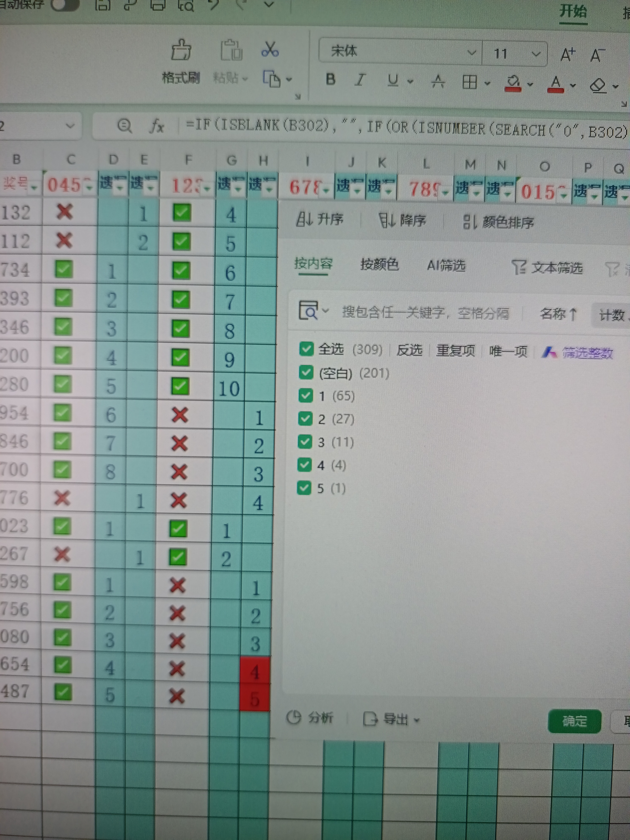Click the color sort (颜色排序) option
This screenshot has width=630, height=840.
coord(499,222)
